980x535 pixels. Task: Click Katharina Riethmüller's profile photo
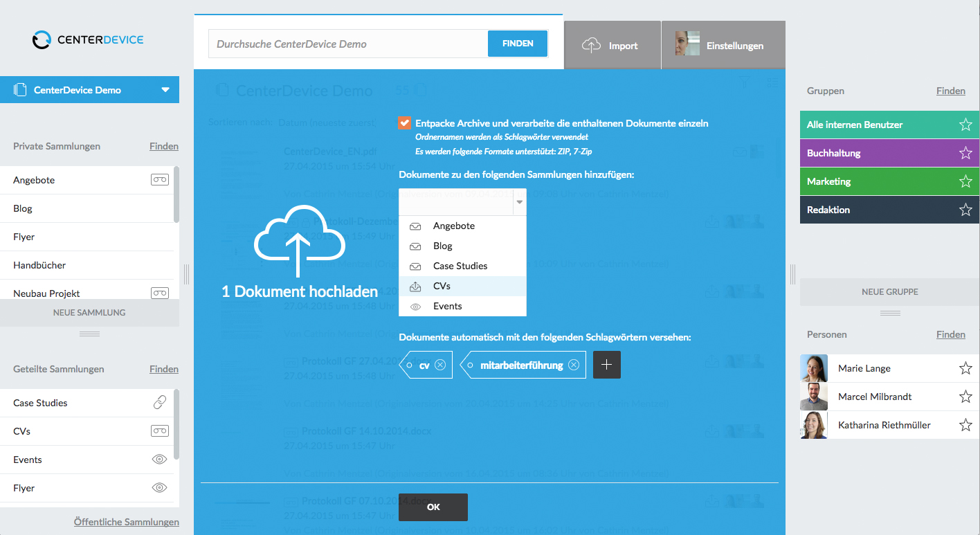click(x=814, y=425)
